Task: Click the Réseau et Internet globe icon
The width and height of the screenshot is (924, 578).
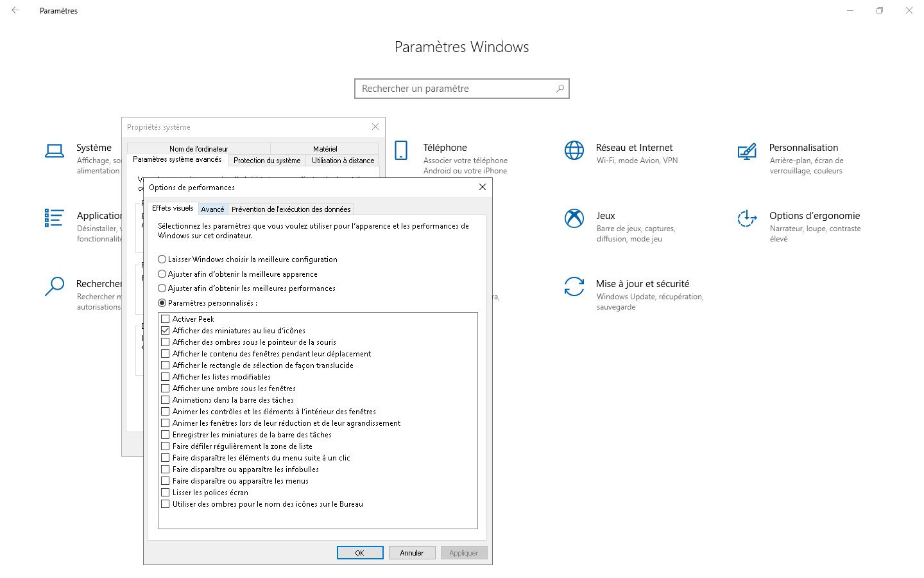Action: tap(574, 150)
